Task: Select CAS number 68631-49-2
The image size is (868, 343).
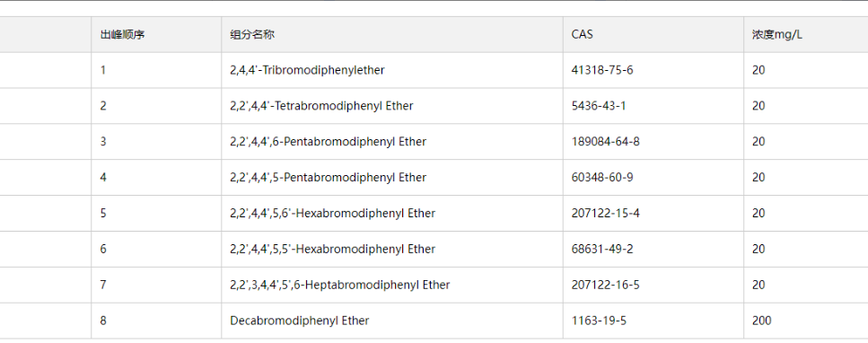Action: tap(602, 249)
